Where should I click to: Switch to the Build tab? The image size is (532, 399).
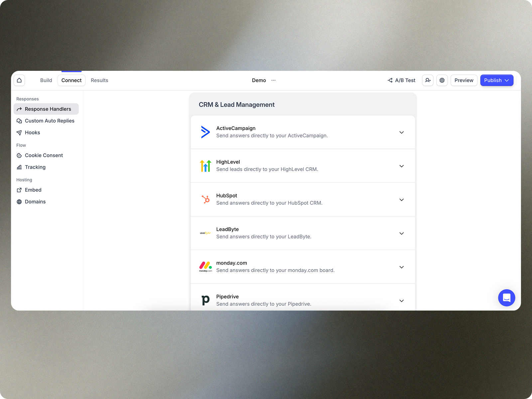point(46,80)
